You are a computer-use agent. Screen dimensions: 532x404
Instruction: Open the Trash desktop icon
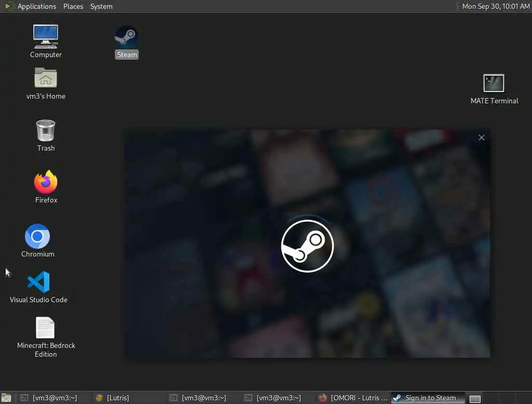point(46,136)
